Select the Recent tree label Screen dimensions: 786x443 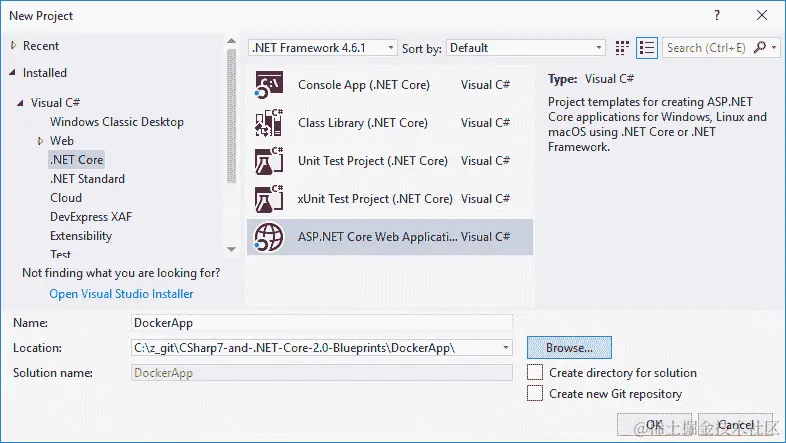[x=41, y=46]
